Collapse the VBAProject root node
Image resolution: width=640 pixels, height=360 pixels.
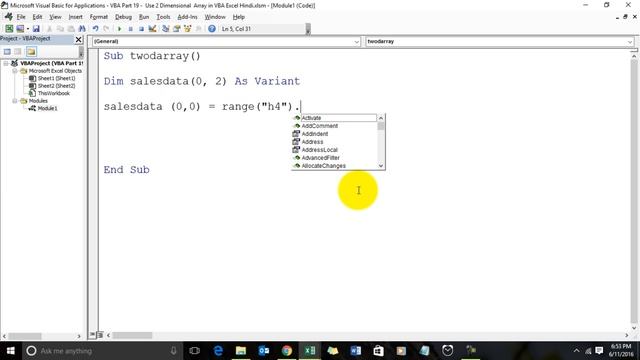pyautogui.click(x=6, y=63)
